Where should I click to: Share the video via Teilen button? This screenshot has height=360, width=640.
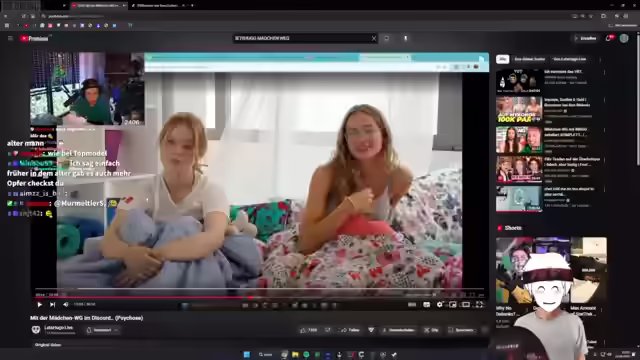click(350, 330)
